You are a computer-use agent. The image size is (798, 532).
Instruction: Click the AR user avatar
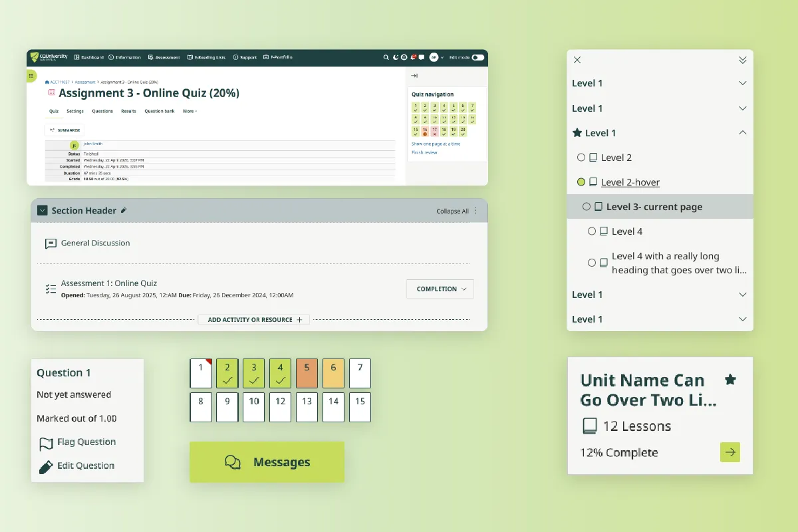(434, 57)
